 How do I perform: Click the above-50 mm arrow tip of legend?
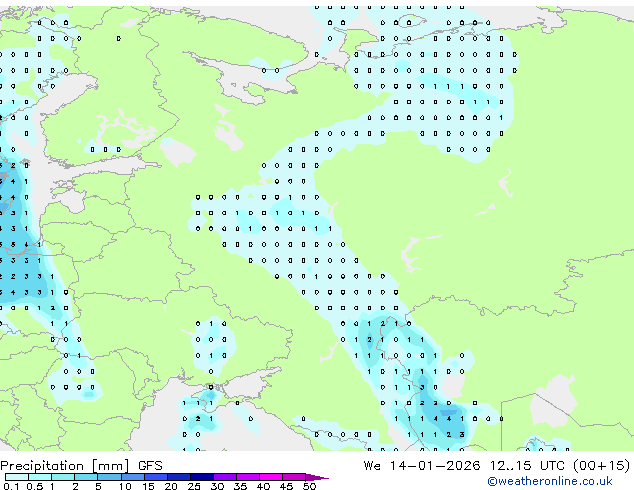point(317,477)
